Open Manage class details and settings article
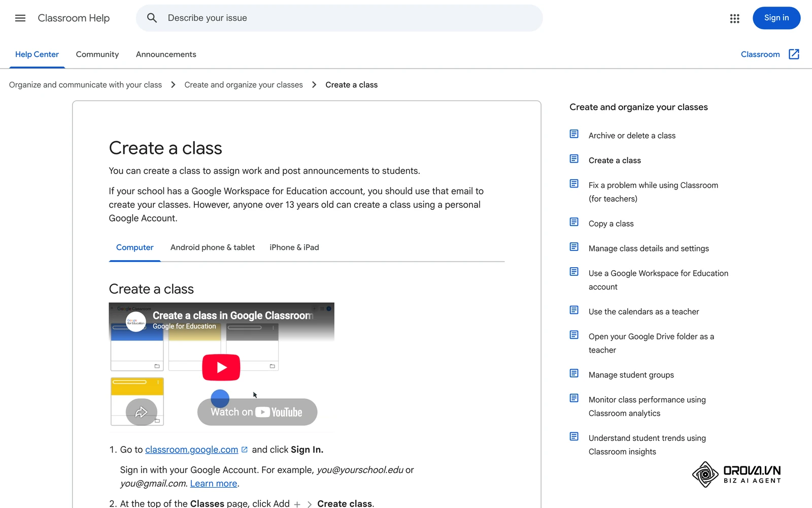This screenshot has width=812, height=508. pos(649,248)
